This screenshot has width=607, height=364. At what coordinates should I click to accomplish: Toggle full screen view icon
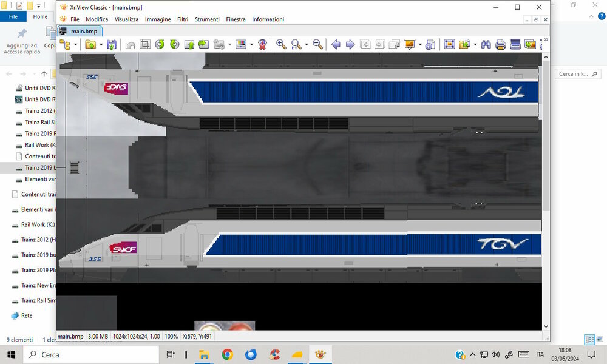[449, 44]
